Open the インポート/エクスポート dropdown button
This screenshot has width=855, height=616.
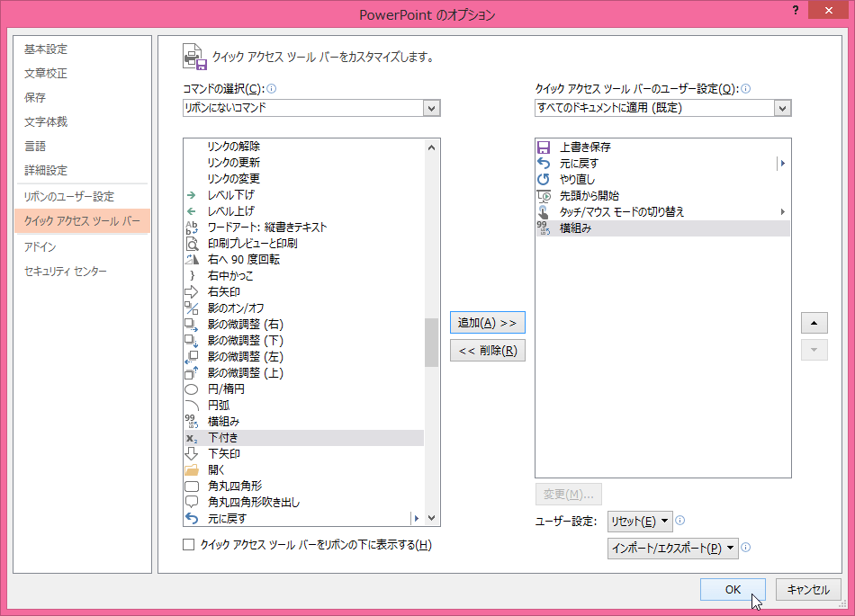pyautogui.click(x=673, y=549)
